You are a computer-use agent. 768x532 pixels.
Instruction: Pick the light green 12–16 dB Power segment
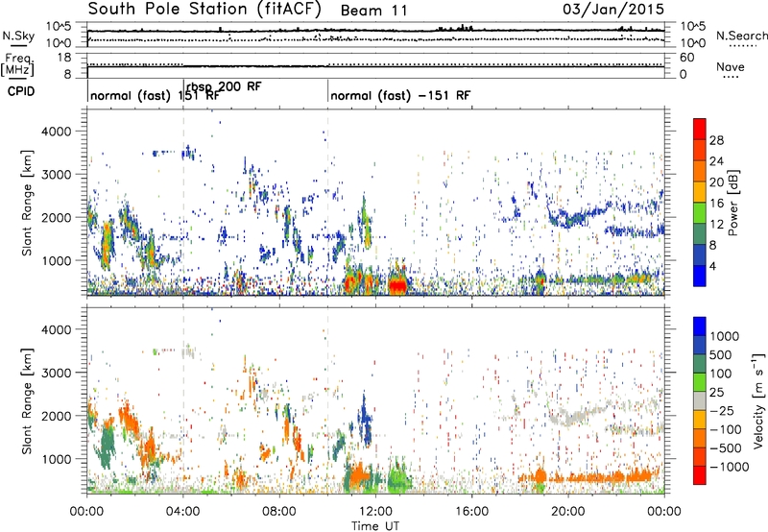(700, 213)
